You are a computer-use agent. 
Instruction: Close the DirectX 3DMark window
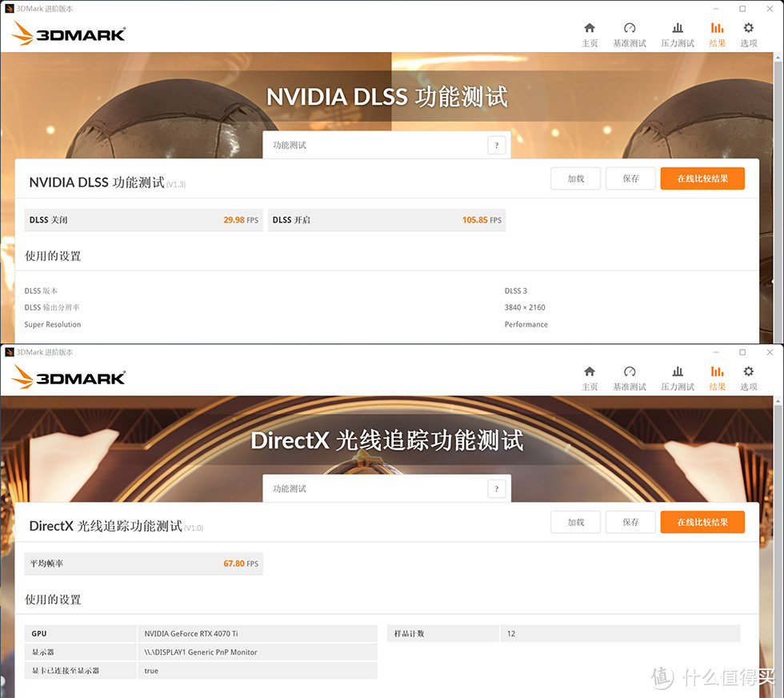click(770, 352)
